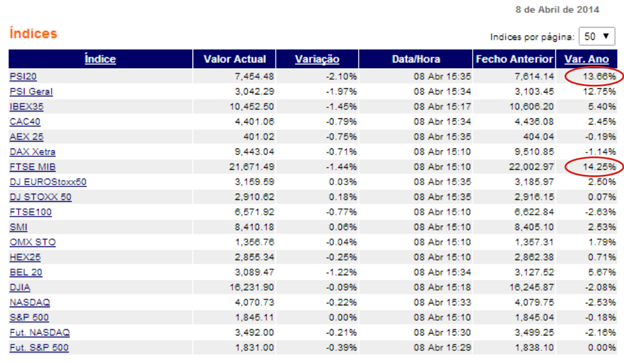Sort by the Índice column header
The height and width of the screenshot is (363, 624).
[x=100, y=59]
